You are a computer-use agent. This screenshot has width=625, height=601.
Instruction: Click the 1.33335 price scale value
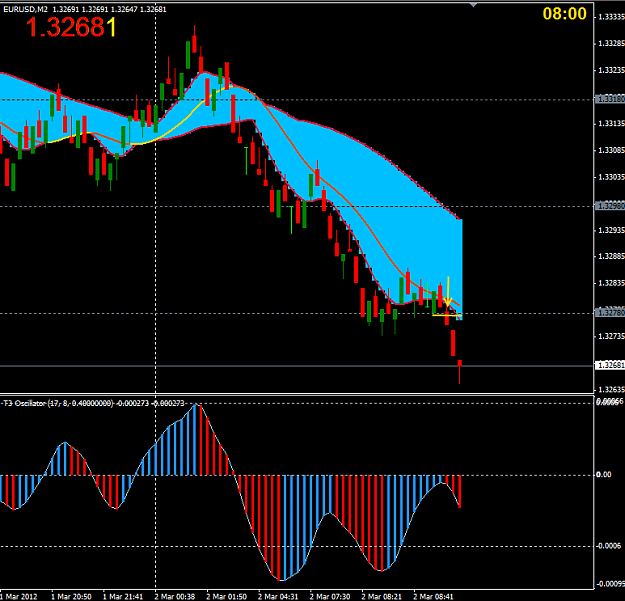click(x=611, y=17)
